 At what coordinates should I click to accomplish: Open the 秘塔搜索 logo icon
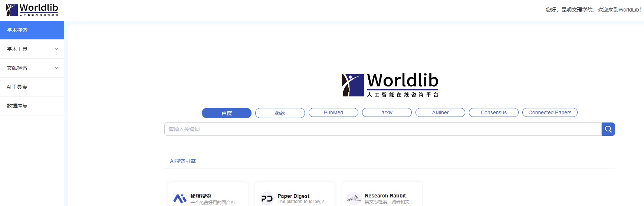point(180,199)
